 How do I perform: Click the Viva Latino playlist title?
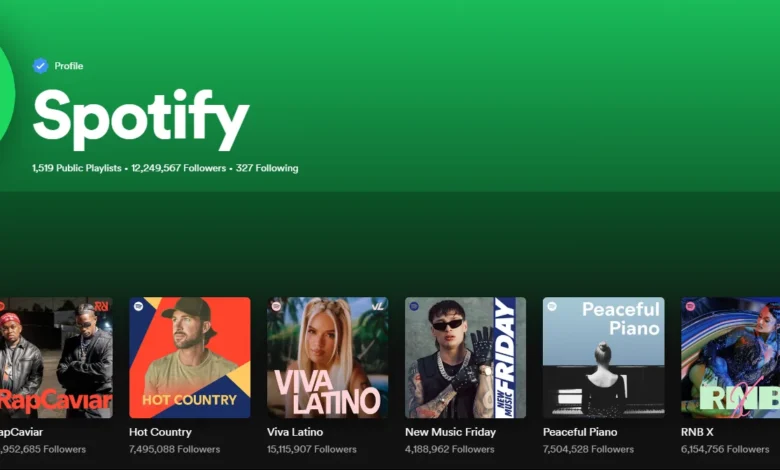(294, 432)
